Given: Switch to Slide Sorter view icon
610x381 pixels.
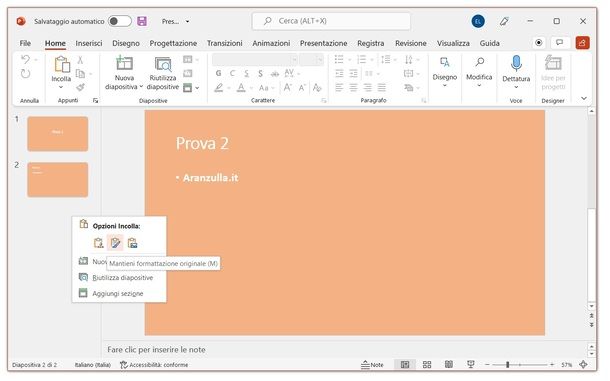Looking at the screenshot, I should [x=427, y=365].
